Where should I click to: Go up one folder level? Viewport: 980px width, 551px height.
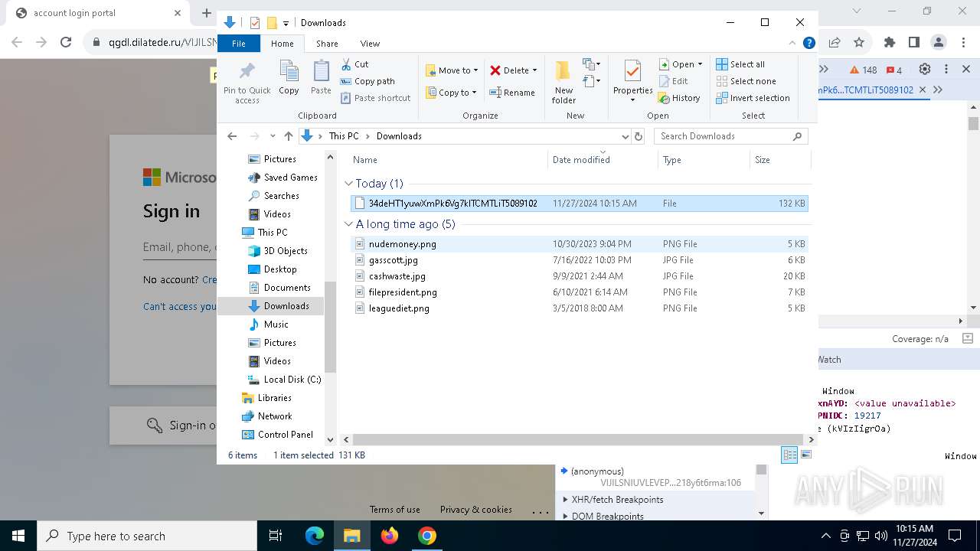pos(288,136)
